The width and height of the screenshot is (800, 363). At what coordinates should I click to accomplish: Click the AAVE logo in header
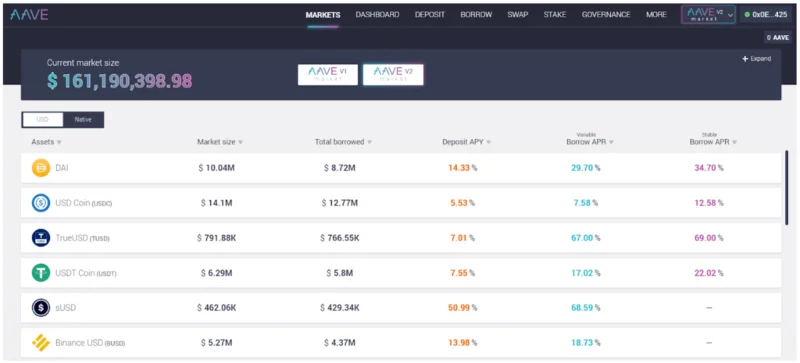29,15
